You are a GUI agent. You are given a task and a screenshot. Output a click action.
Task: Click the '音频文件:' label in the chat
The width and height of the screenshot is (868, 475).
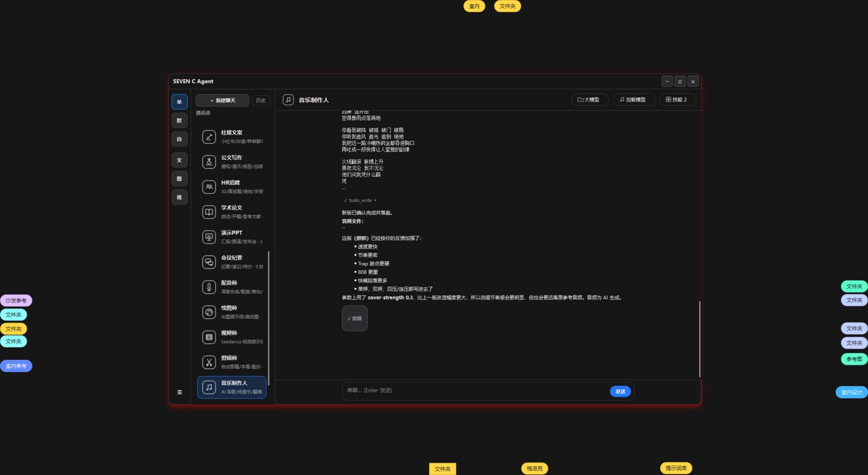coord(353,221)
